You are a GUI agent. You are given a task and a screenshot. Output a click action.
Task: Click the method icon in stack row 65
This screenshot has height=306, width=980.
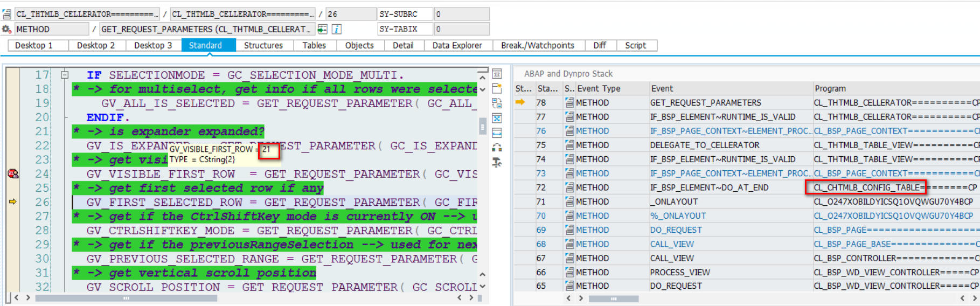click(x=569, y=286)
